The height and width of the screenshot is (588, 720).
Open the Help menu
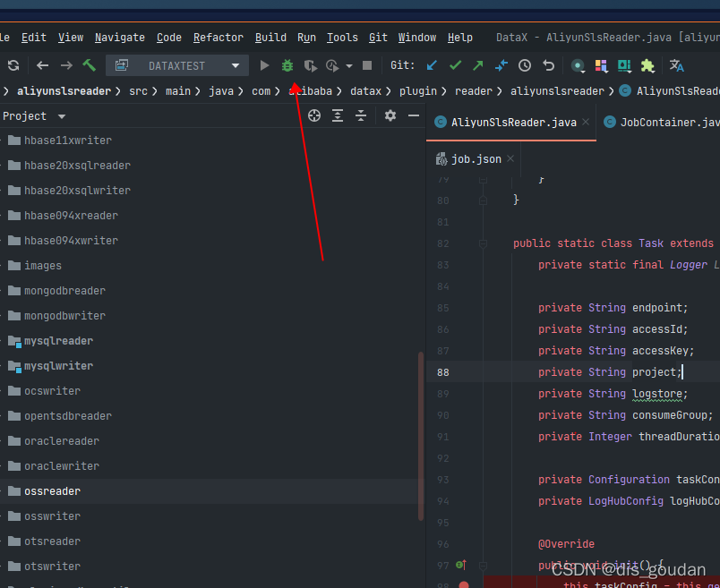point(460,38)
